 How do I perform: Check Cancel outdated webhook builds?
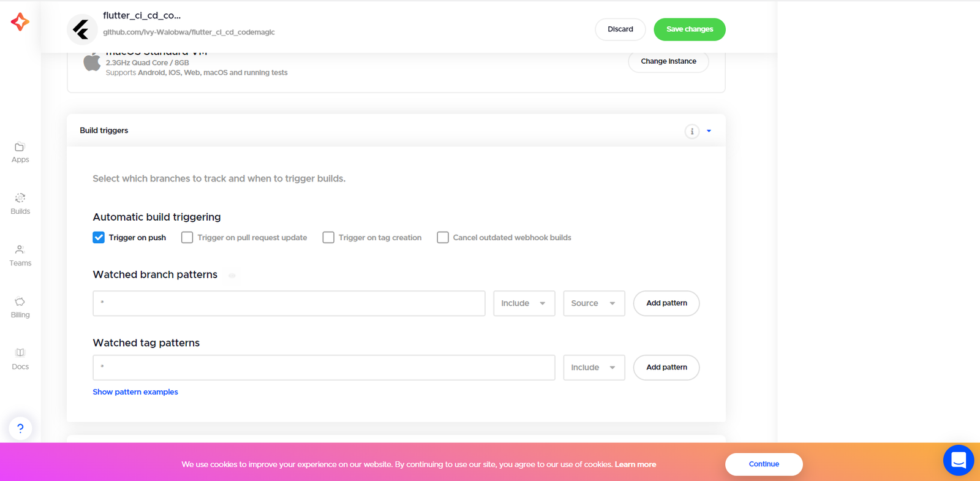(443, 238)
